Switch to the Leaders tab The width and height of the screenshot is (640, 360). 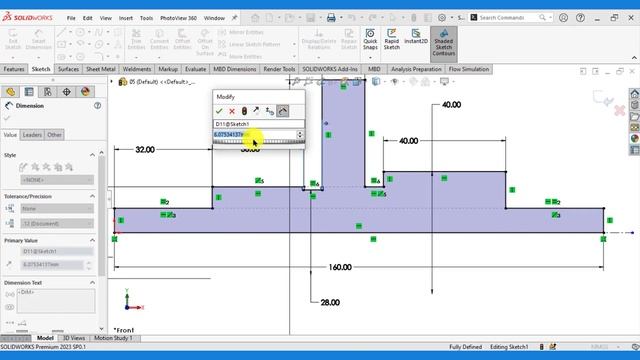(x=32, y=135)
